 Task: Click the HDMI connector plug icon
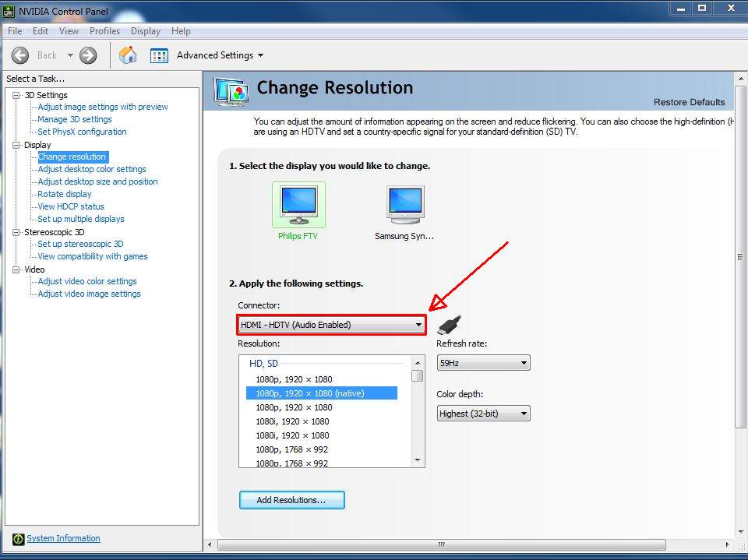450,325
